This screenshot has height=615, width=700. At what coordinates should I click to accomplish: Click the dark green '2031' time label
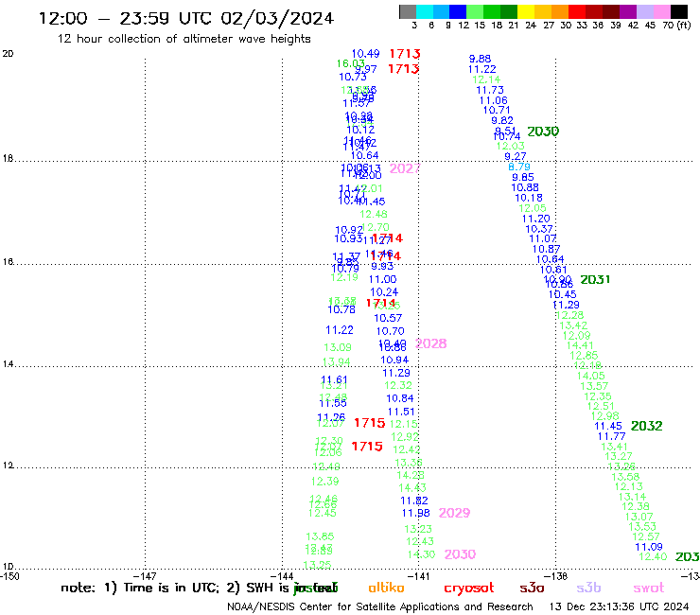pyautogui.click(x=595, y=279)
